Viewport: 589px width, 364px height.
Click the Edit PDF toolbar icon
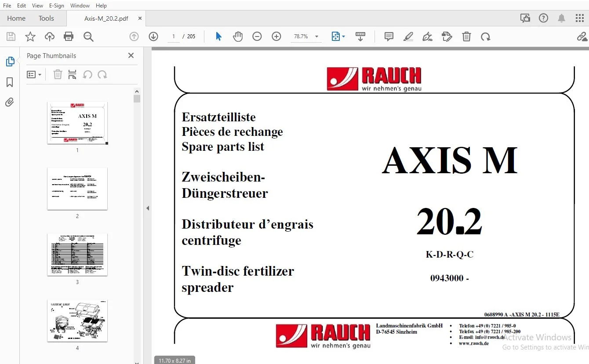click(447, 36)
